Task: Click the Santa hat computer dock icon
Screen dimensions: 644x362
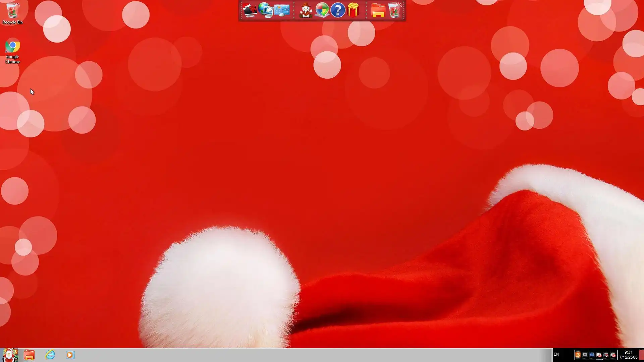Action: (250, 10)
